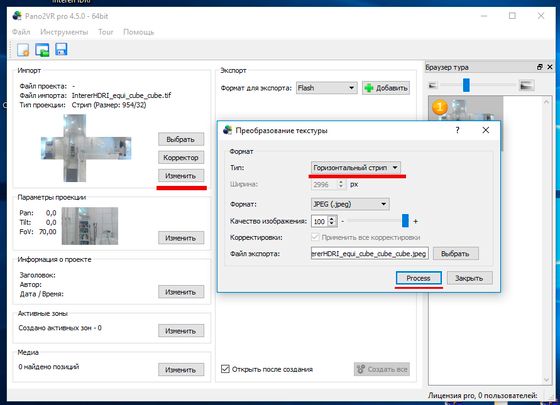Toggle Применить все корректировки checkbox
This screenshot has height=405, width=560.
[315, 237]
